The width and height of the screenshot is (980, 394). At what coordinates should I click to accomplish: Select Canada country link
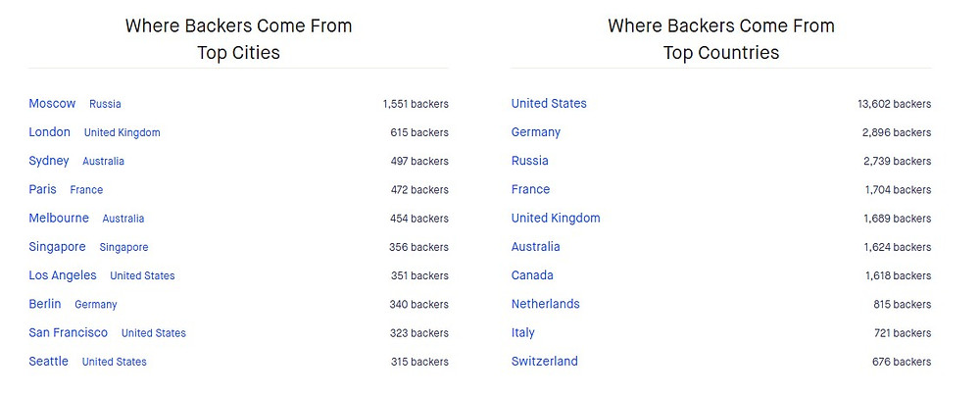click(532, 275)
